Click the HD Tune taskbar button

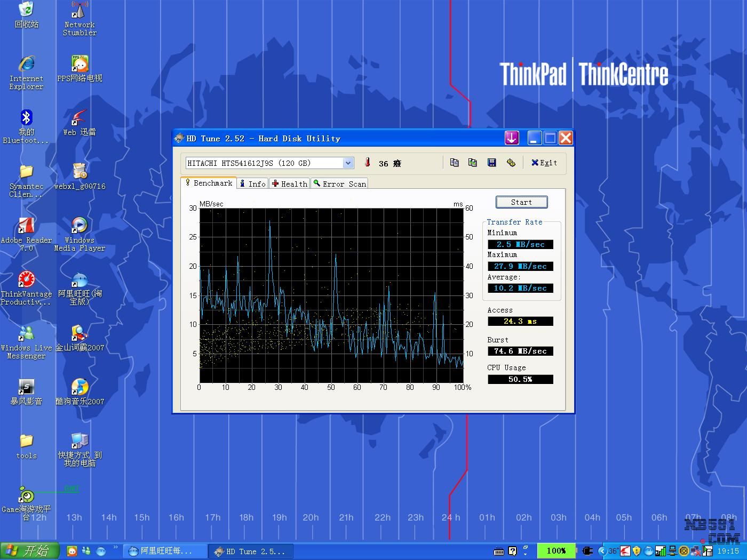click(x=250, y=551)
